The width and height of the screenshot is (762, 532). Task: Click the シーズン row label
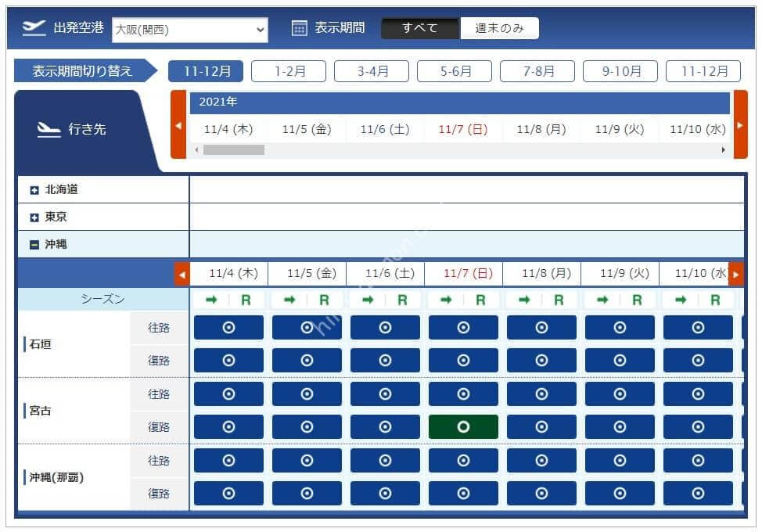point(103,300)
